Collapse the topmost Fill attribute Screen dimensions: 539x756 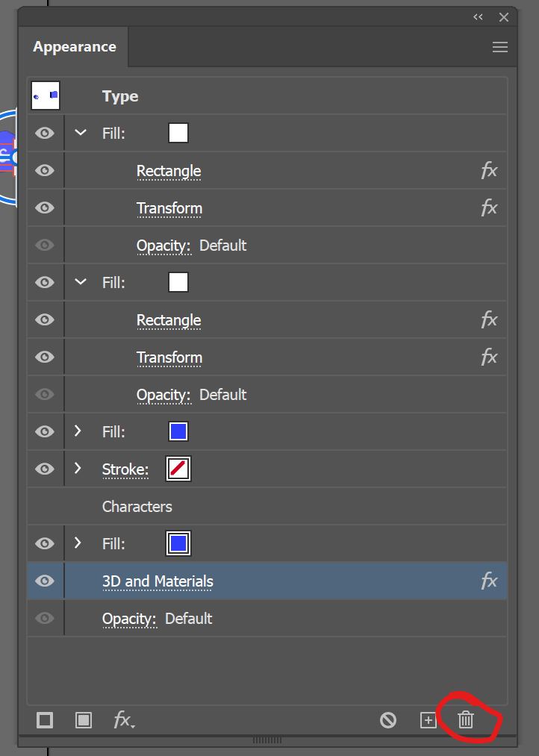coord(81,134)
